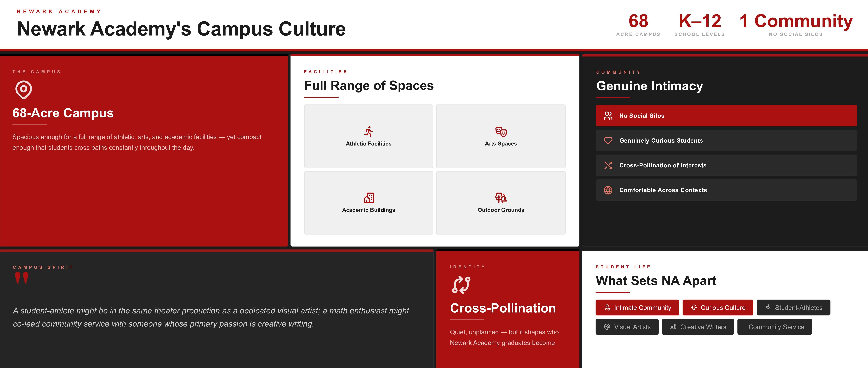Click the building icon for Academic Buildings

(369, 198)
